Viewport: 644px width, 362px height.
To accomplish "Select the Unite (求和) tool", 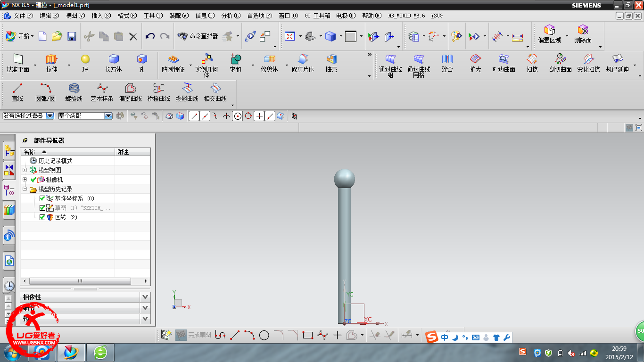I will pos(236,64).
